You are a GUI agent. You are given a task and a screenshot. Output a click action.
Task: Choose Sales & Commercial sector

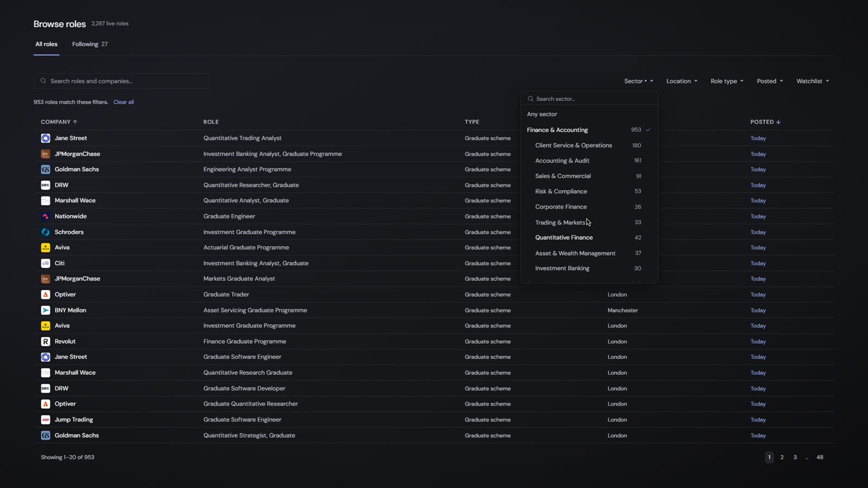[589, 176]
